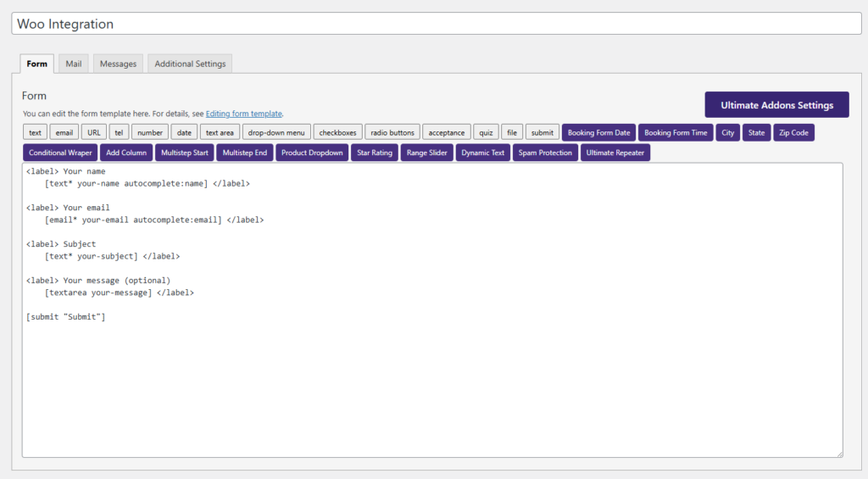Insert a quiz tag
The width and height of the screenshot is (868, 479).
click(x=486, y=132)
